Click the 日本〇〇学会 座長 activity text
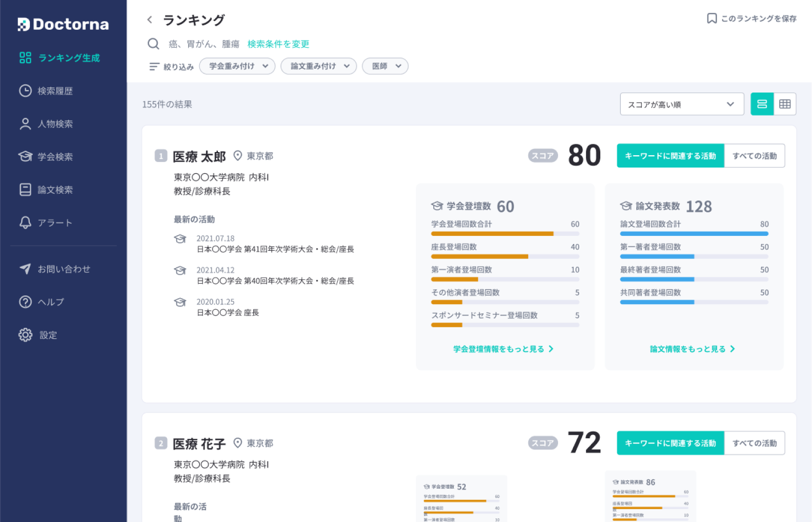812x522 pixels. click(228, 313)
